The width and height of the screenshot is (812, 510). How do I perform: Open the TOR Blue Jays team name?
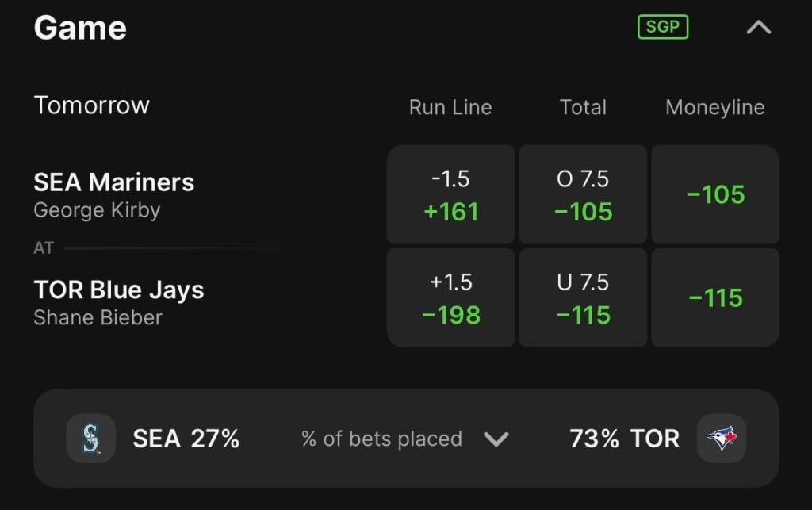tap(119, 290)
